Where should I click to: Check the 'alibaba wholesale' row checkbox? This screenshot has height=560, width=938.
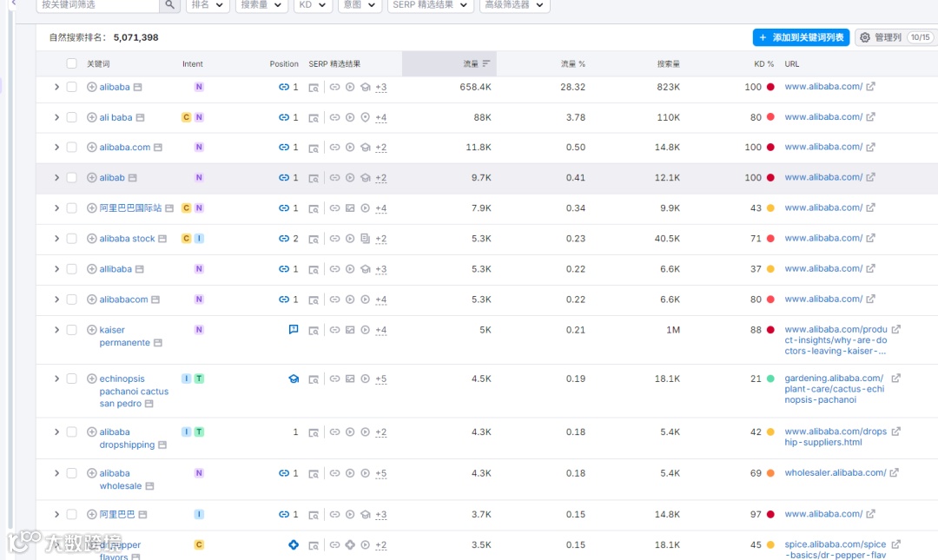[72, 473]
